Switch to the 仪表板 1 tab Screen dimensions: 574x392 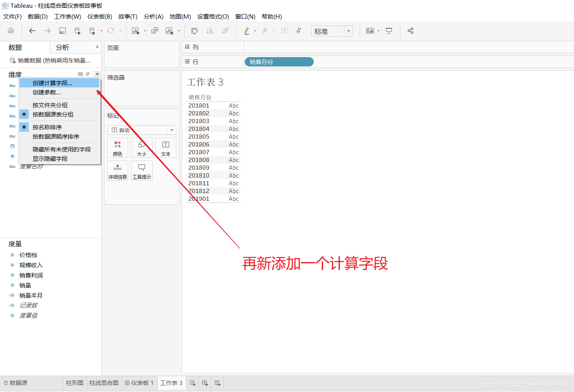[139, 383]
